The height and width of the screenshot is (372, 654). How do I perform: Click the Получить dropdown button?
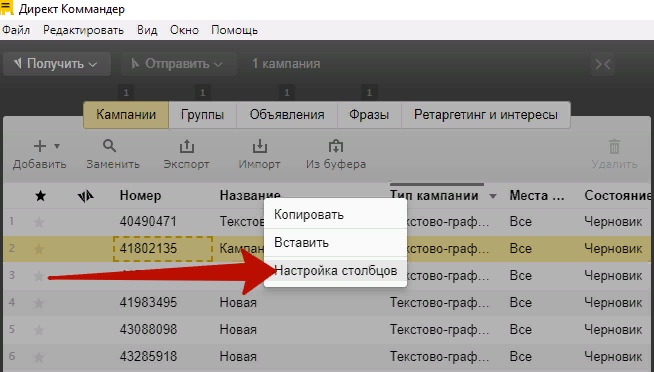57,64
